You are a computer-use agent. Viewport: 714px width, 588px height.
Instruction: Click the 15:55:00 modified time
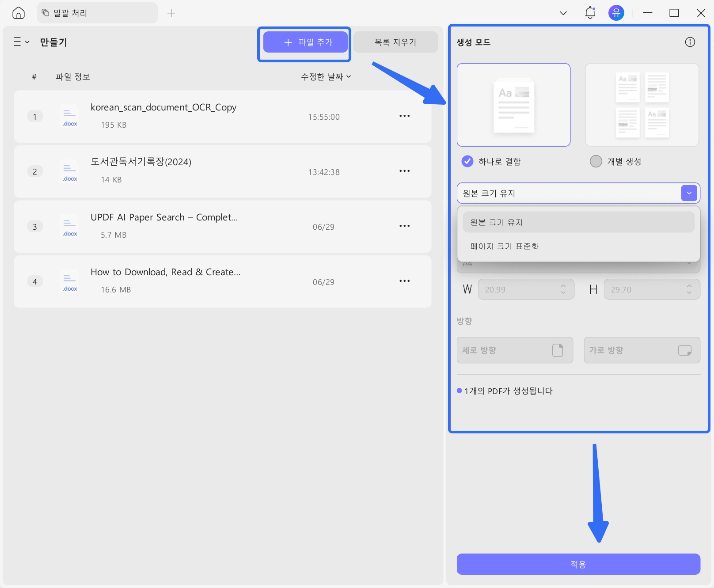click(324, 117)
